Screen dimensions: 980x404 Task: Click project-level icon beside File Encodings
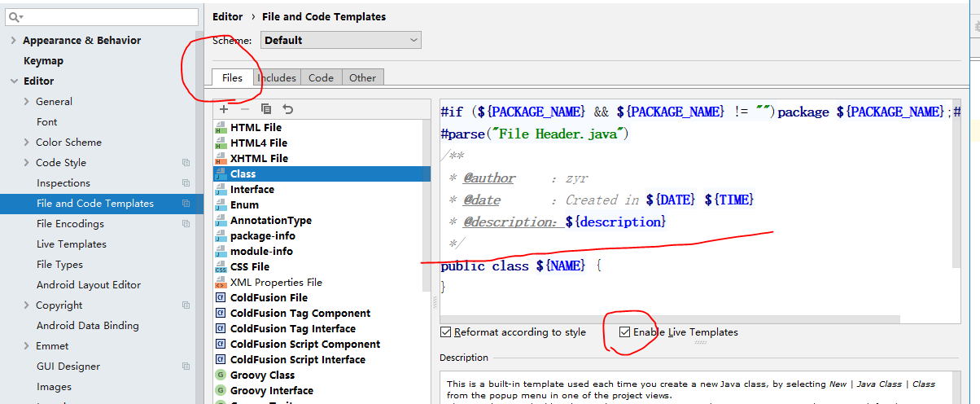[186, 224]
